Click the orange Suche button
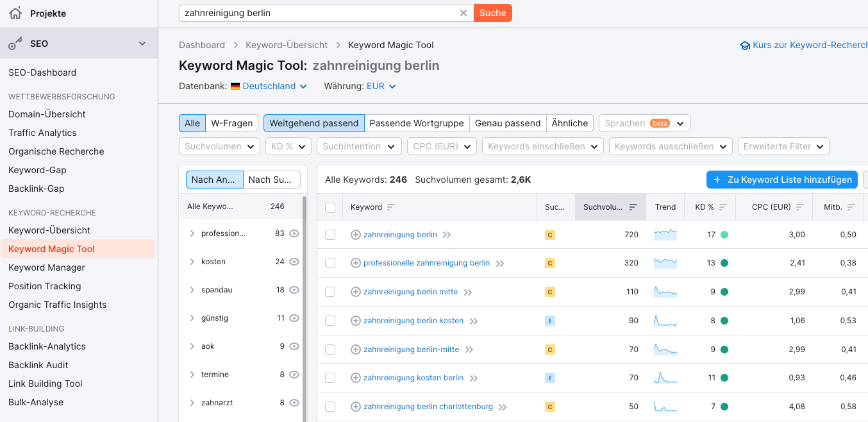 tap(493, 13)
